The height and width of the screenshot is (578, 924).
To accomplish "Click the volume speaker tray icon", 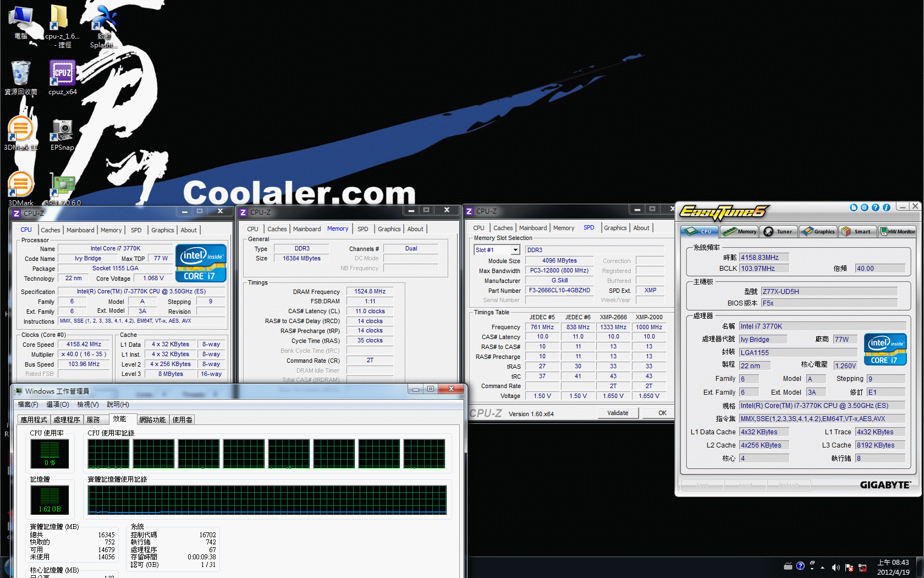I will [835, 567].
